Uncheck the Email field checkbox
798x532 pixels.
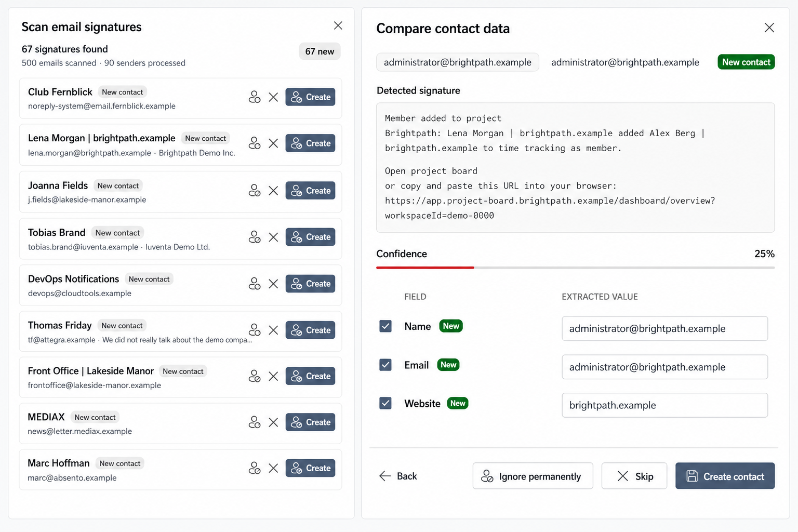point(385,365)
